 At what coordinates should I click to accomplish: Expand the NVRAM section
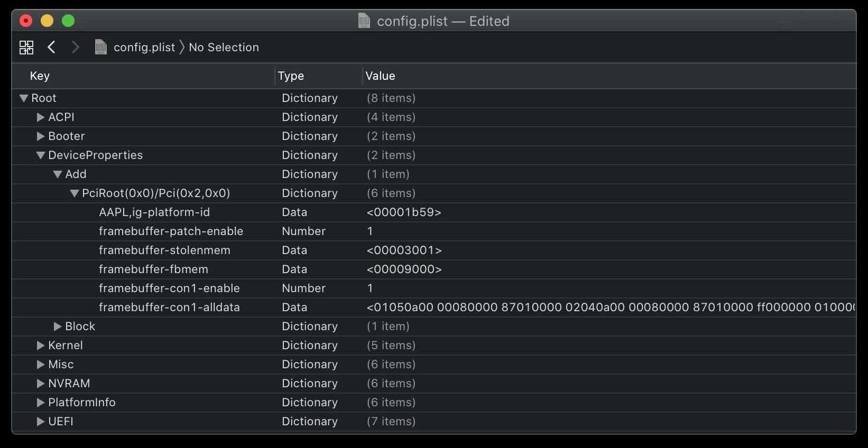pyautogui.click(x=41, y=384)
